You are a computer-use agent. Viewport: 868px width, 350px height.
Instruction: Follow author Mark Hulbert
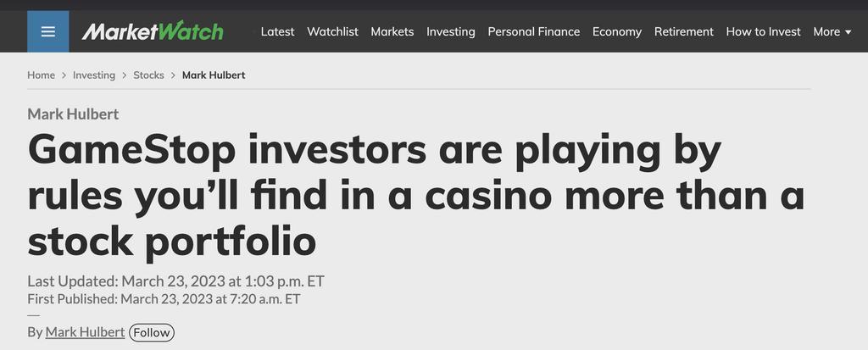click(x=151, y=332)
